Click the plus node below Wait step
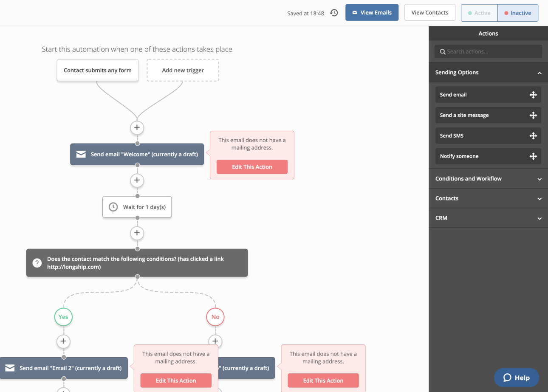The height and width of the screenshot is (392, 548). pyautogui.click(x=137, y=233)
